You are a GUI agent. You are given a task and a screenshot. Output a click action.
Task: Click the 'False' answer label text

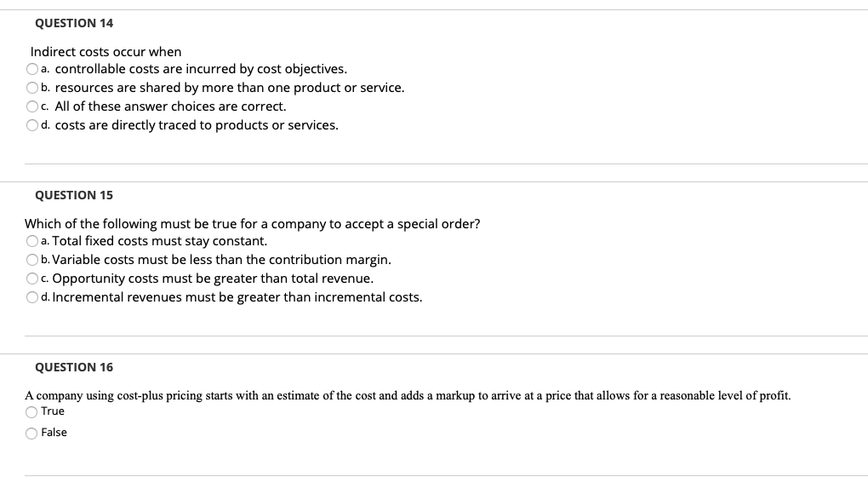(x=54, y=433)
